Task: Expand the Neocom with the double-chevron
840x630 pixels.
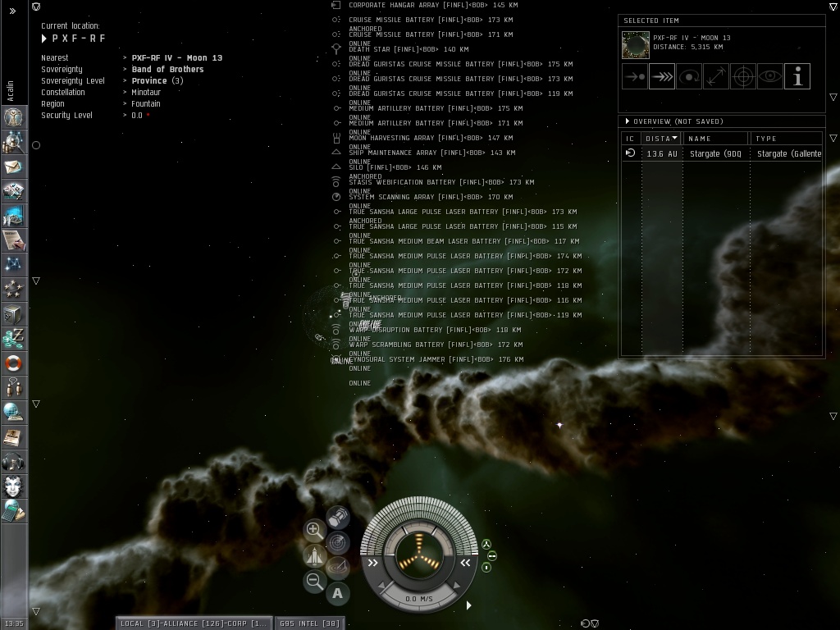Action: pos(13,11)
